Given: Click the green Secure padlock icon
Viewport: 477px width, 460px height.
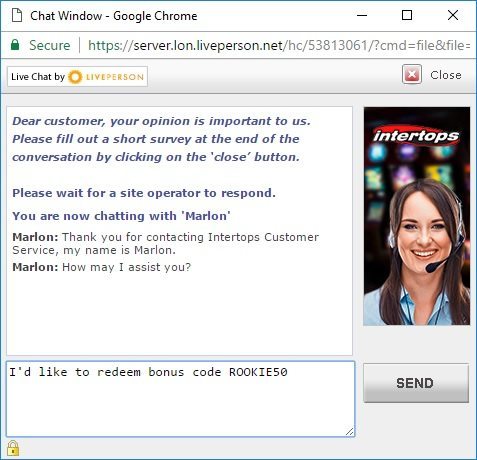Looking at the screenshot, I should point(15,45).
